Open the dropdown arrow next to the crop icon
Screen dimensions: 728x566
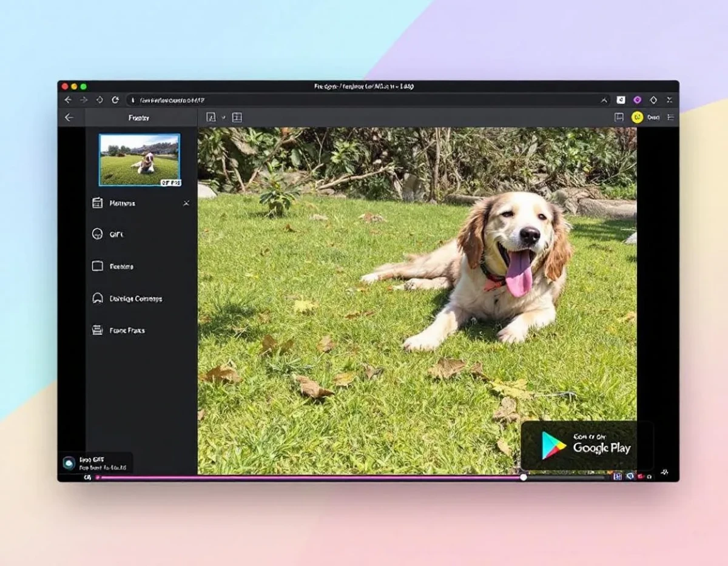[223, 117]
